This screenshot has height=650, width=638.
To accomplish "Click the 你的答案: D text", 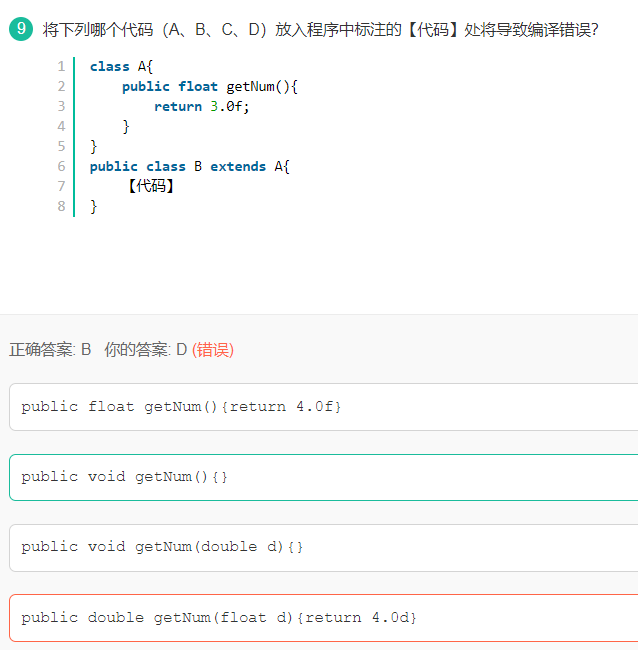I will 146,350.
